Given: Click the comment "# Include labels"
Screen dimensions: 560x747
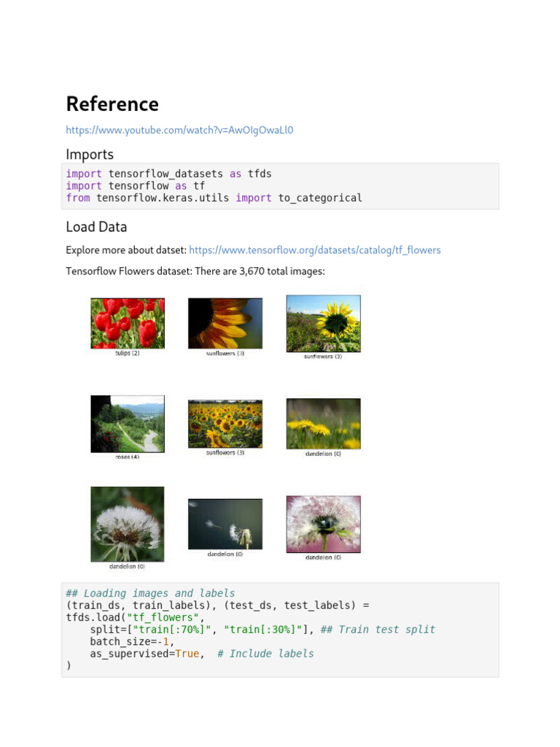Looking at the screenshot, I should coord(265,654).
